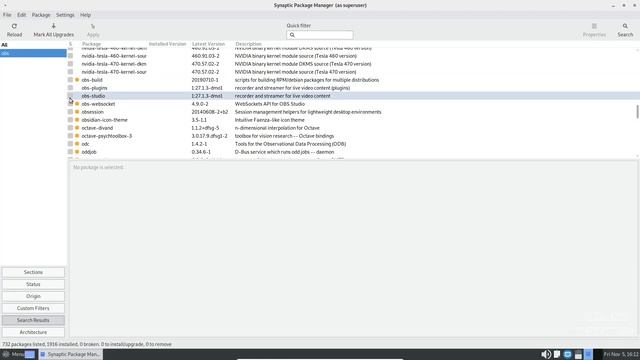640x360 pixels.
Task: Toggle the status box for obsession
Action: pos(70,112)
